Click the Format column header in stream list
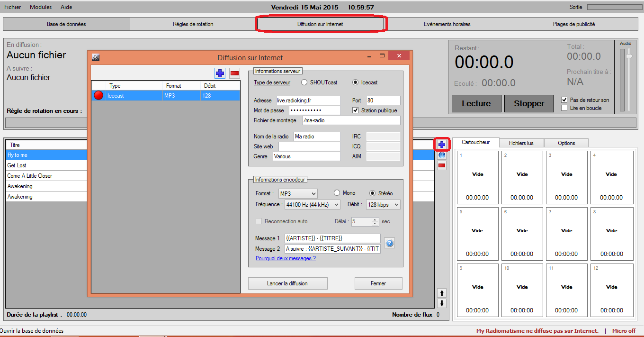 182,86
